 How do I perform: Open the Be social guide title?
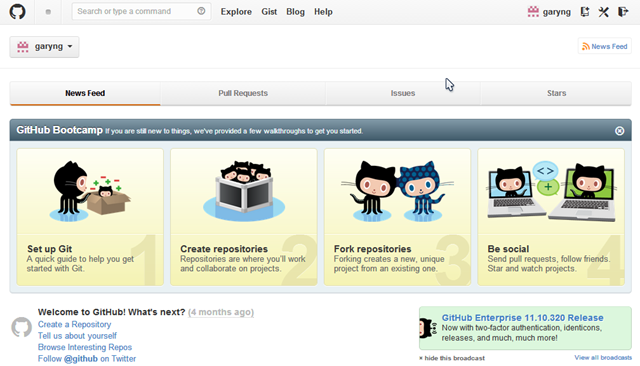[x=508, y=249]
